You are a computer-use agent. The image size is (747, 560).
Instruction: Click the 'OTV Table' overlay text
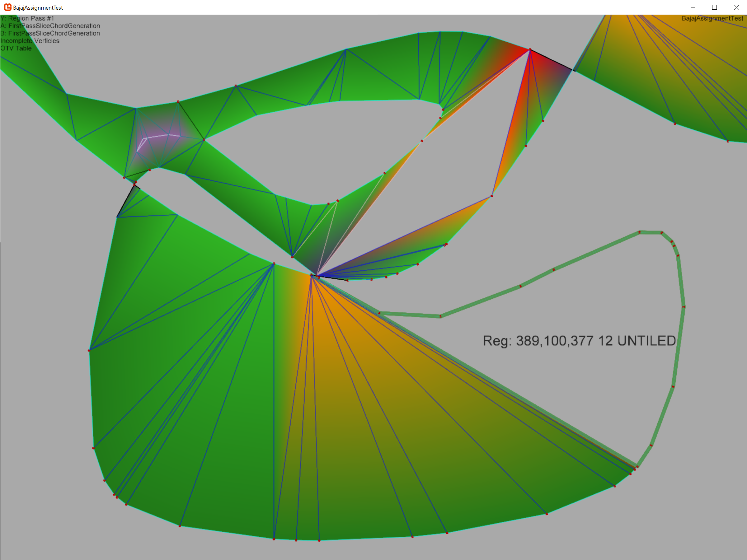point(16,48)
